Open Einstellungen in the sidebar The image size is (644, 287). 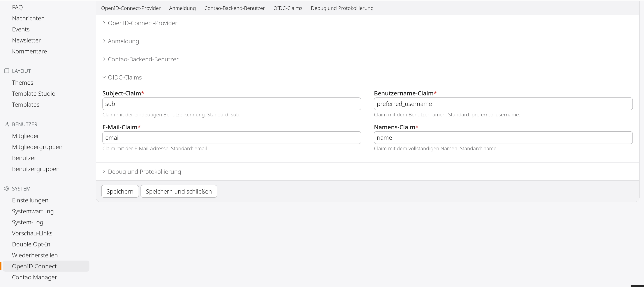tap(30, 200)
